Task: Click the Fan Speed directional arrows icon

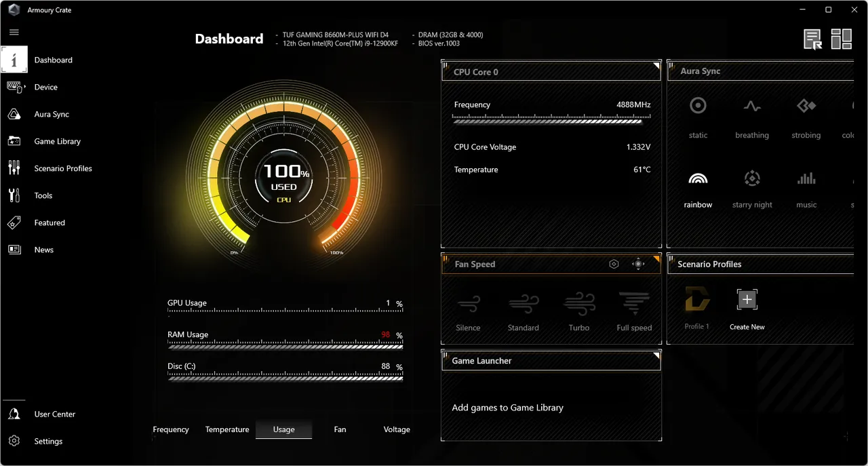Action: coord(638,264)
